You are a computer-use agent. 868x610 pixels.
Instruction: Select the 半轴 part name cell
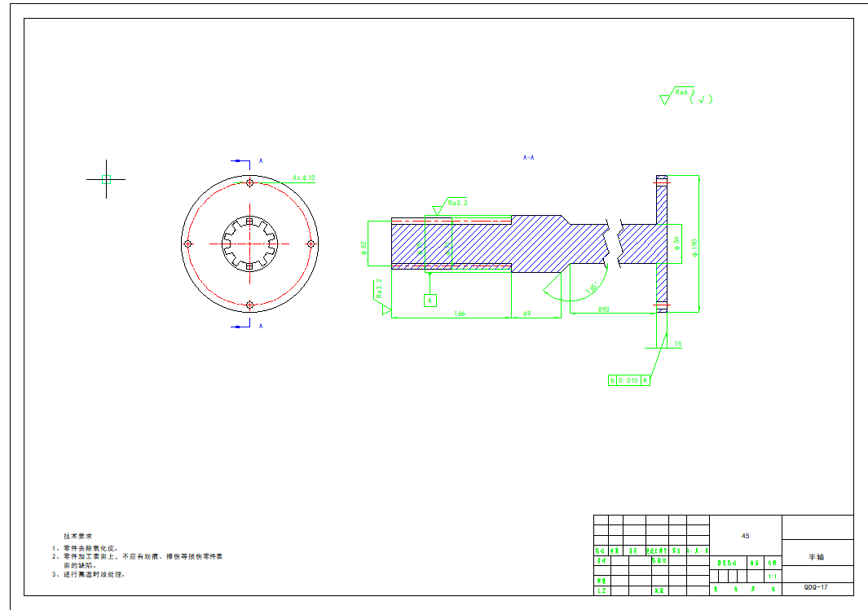[817, 557]
